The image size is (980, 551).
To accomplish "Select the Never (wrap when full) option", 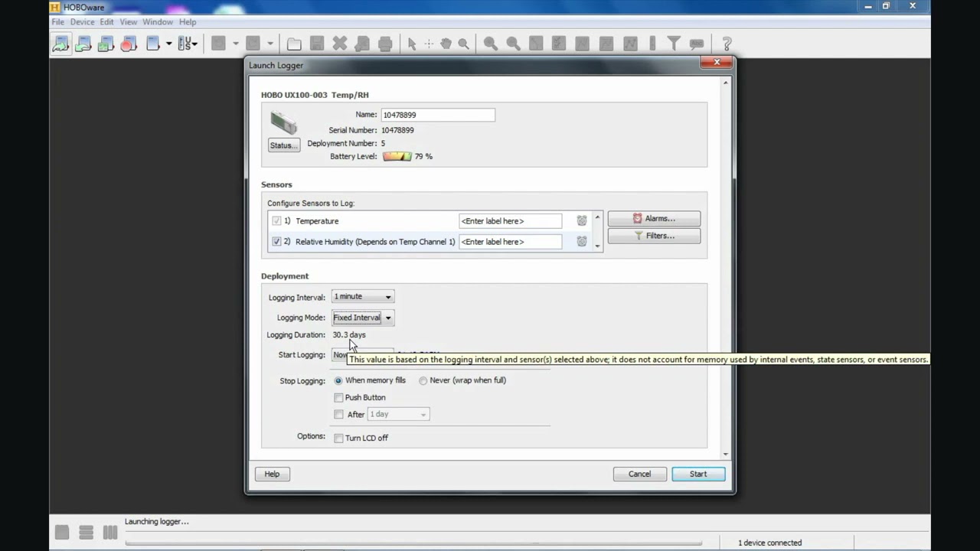I will point(423,380).
